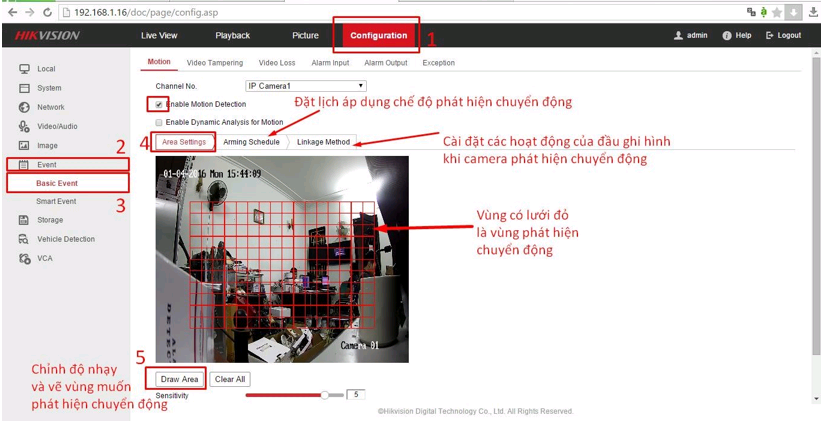Image resolution: width=822 pixels, height=432 pixels.
Task: Open Video/Audio settings in sidebar
Action: point(56,126)
